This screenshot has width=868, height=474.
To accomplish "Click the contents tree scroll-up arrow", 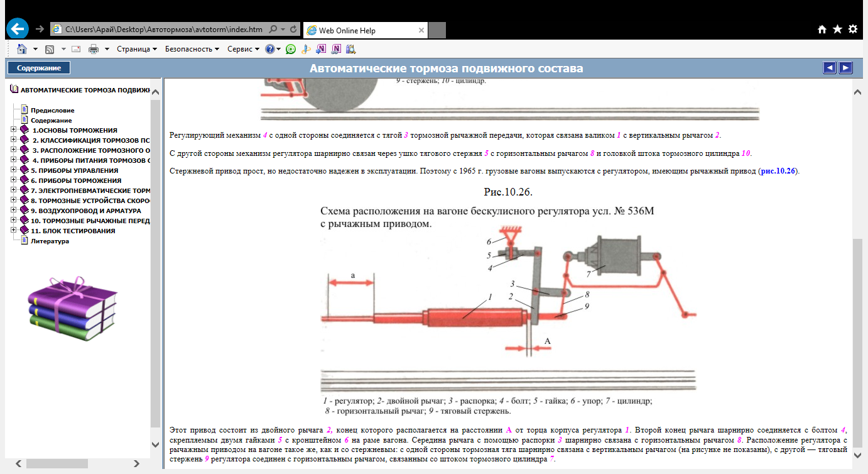I will 156,93.
